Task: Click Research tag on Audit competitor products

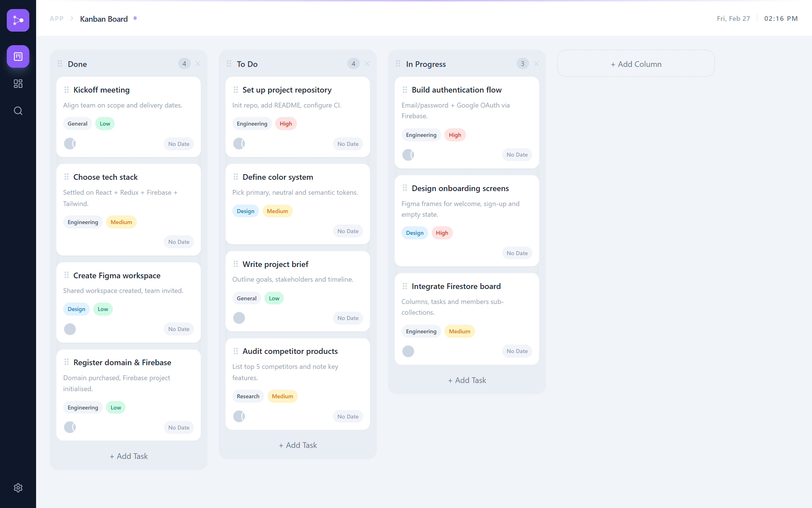Action: (248, 396)
